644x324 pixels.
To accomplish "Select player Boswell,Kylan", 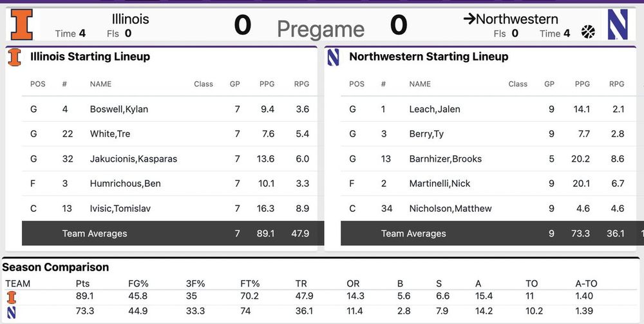I will [x=119, y=109].
